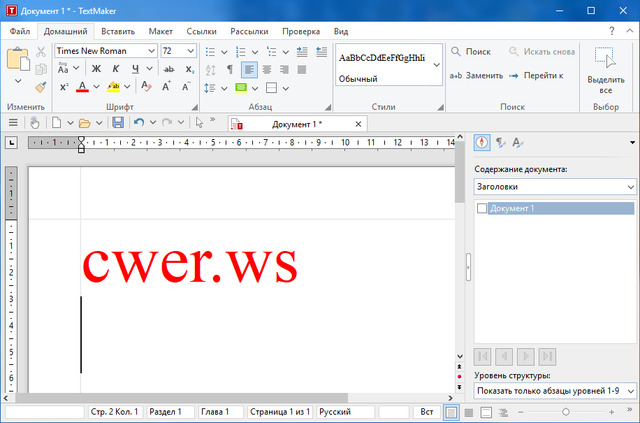Click the Заменить button
Viewport: 640px width, 423px height.
[474, 75]
